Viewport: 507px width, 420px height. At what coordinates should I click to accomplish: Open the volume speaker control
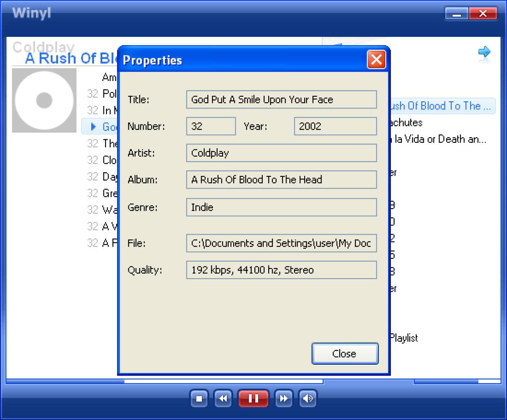(308, 398)
